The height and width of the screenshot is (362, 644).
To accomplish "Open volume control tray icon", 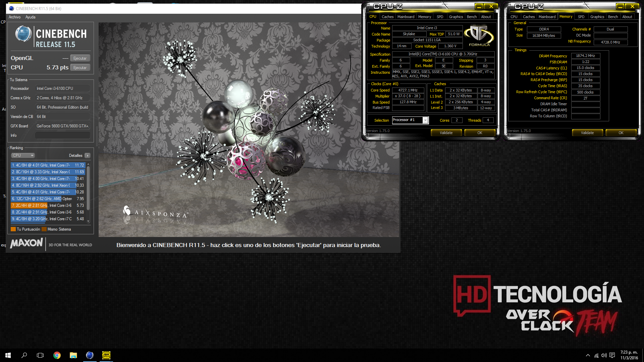I will [604, 355].
